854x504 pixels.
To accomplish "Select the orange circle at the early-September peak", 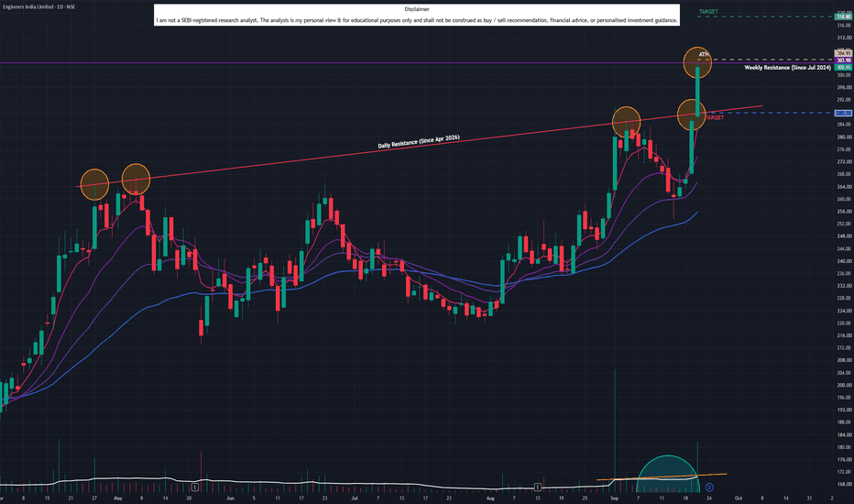I will [627, 122].
